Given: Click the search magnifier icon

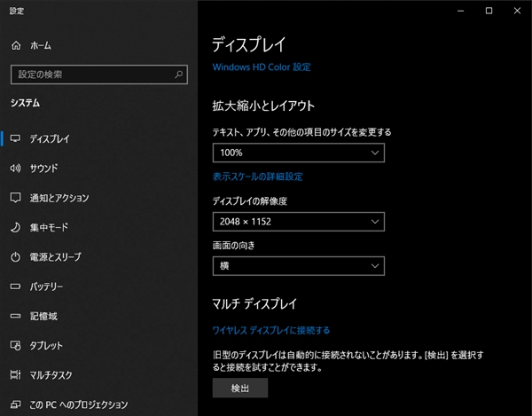Looking at the screenshot, I should (178, 75).
